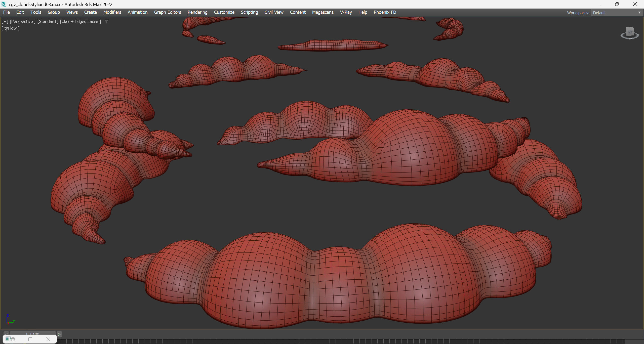Close the floating mini window
The height and width of the screenshot is (344, 644).
(48, 339)
